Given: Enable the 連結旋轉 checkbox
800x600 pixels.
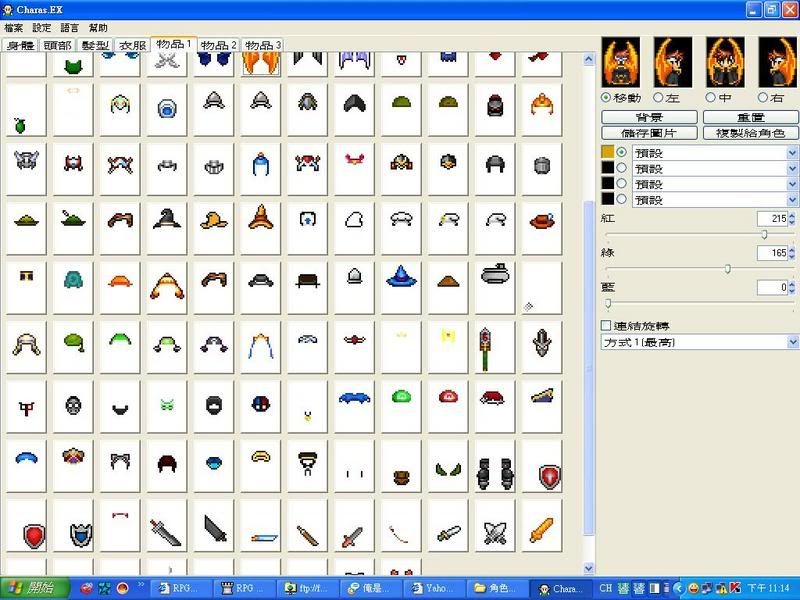Looking at the screenshot, I should tap(606, 325).
